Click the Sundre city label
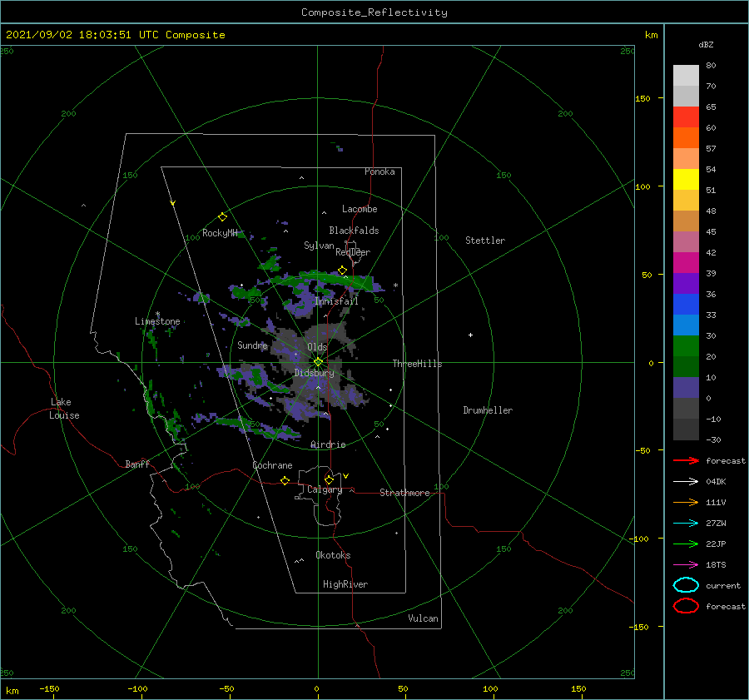Screen dimensions: 749x700 pos(253,345)
